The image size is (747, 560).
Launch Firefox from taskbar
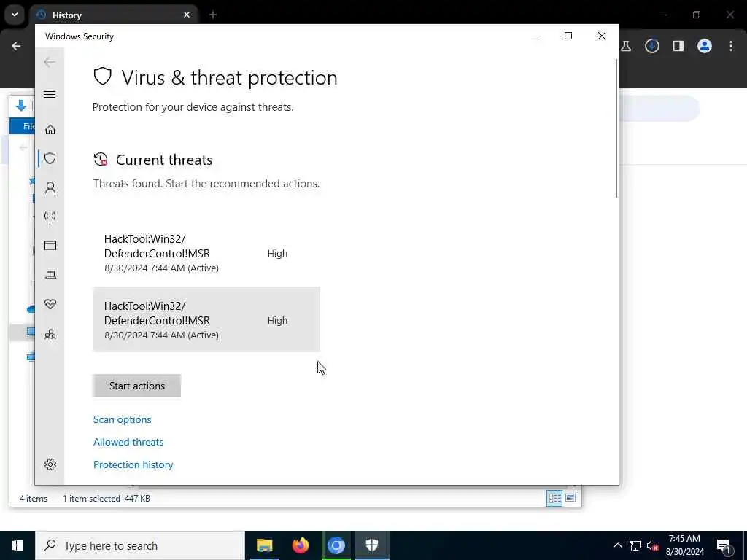pyautogui.click(x=300, y=545)
